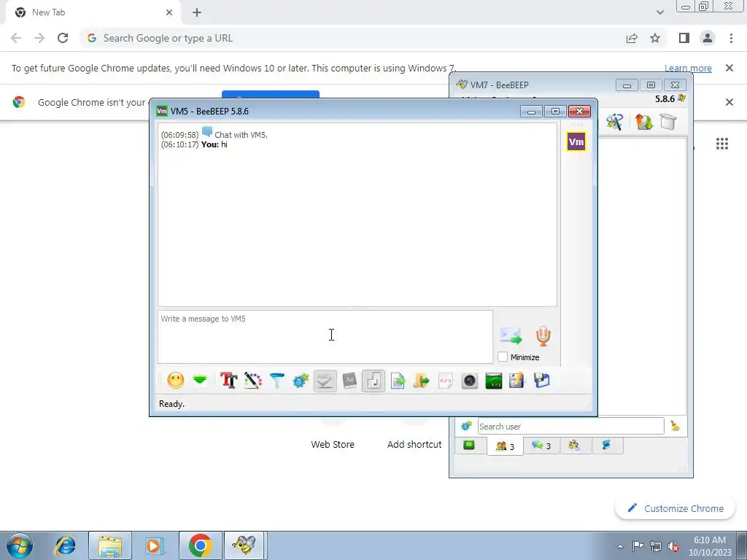Viewport: 747px width, 560px height.
Task: Click the green chalkboard icon
Action: (x=494, y=381)
